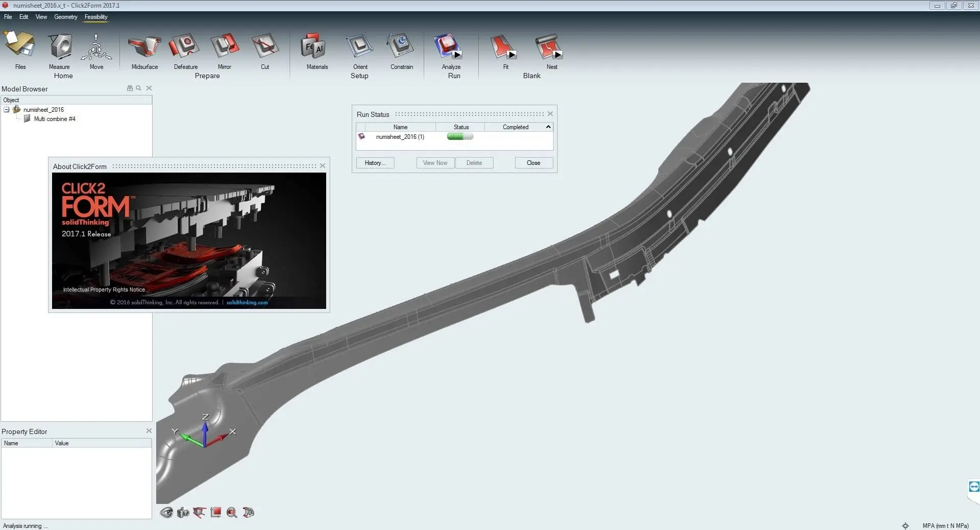
Task: Start the Analyze run icon
Action: pos(448,46)
